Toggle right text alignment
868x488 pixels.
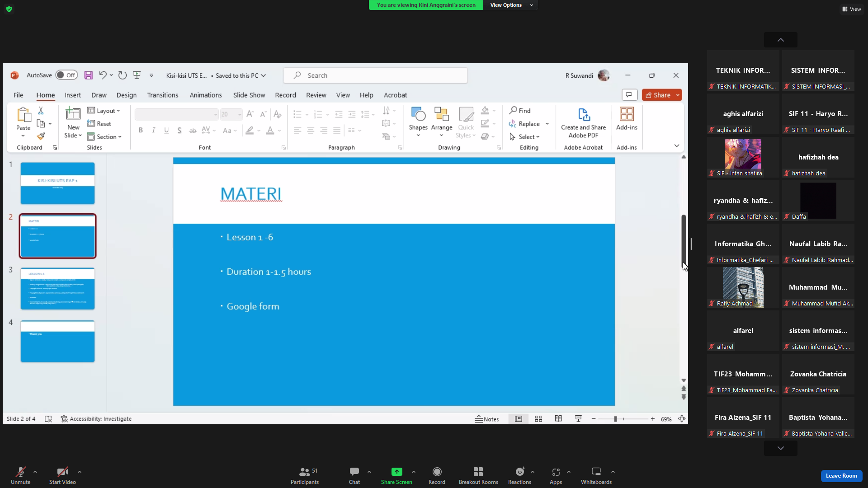click(x=324, y=131)
